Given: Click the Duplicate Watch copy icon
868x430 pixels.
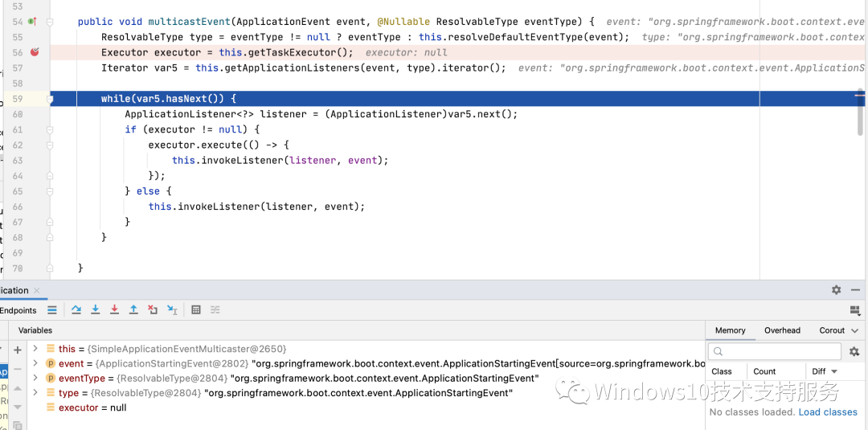Looking at the screenshot, I should point(17,425).
